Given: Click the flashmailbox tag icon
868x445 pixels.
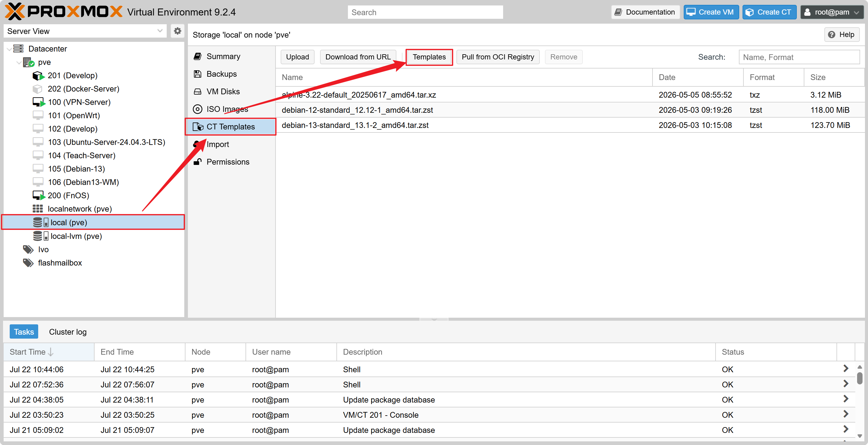Looking at the screenshot, I should 28,263.
